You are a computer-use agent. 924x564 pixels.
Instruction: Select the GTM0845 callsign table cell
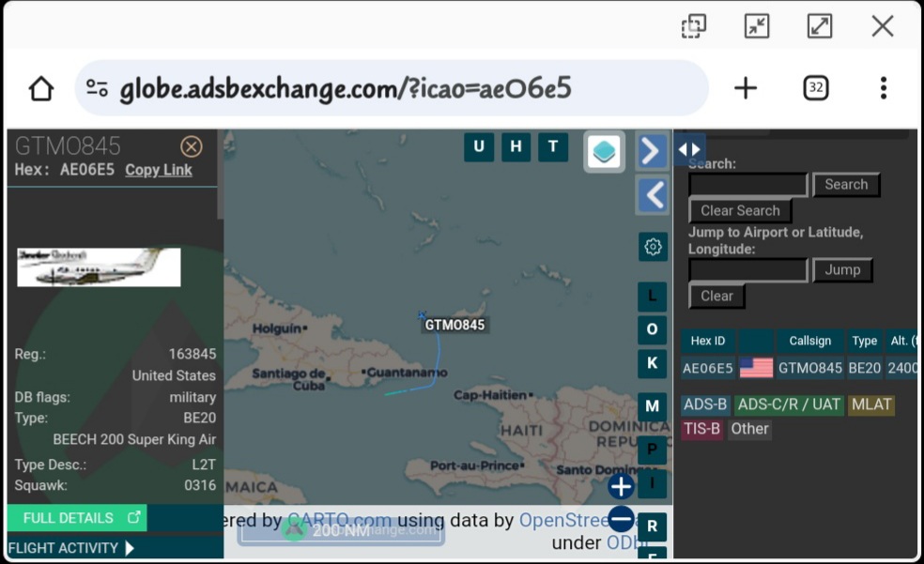click(809, 369)
